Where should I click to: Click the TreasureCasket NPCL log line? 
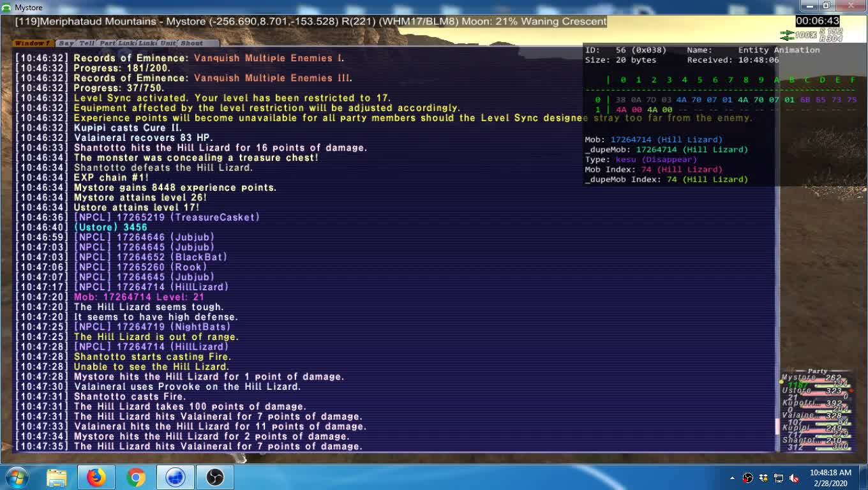coord(138,218)
